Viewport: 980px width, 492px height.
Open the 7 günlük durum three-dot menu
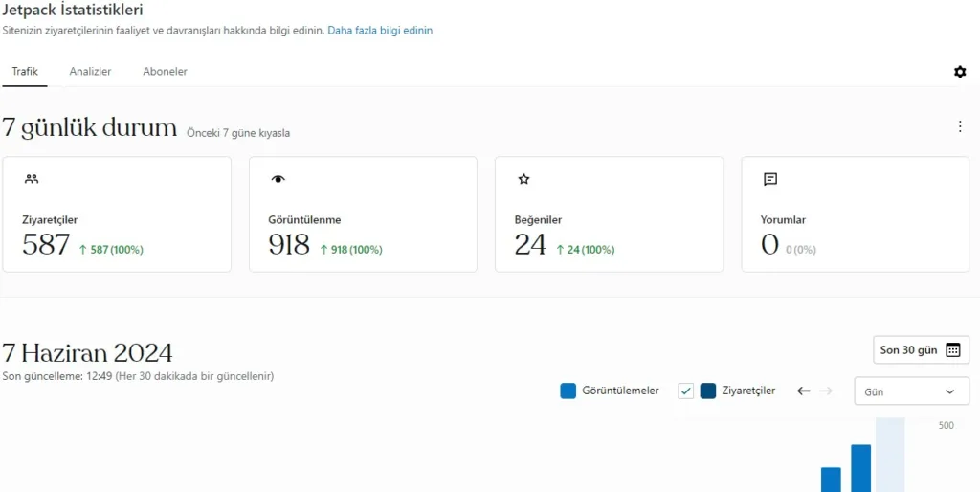point(960,126)
